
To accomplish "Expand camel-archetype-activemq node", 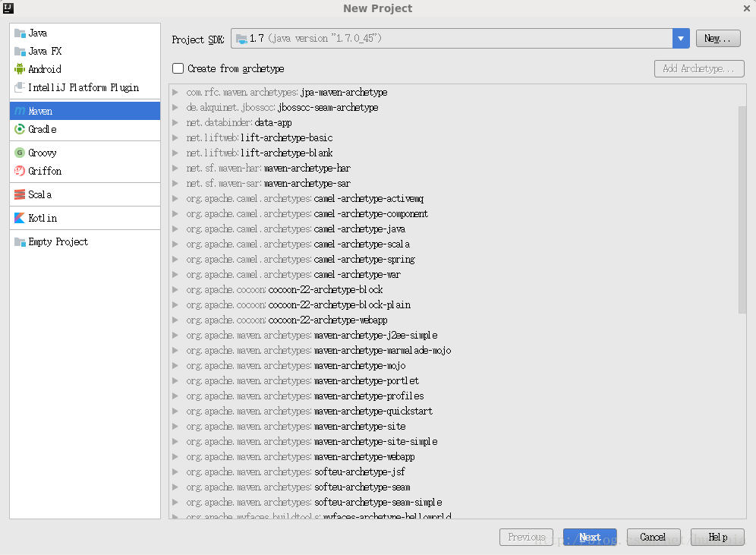I will point(175,199).
